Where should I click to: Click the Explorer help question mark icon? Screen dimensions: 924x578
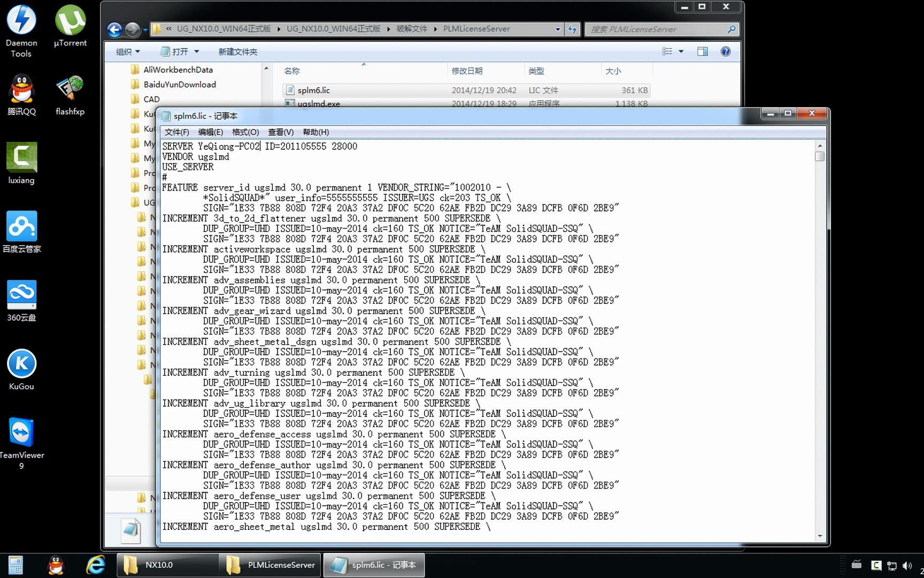click(725, 51)
